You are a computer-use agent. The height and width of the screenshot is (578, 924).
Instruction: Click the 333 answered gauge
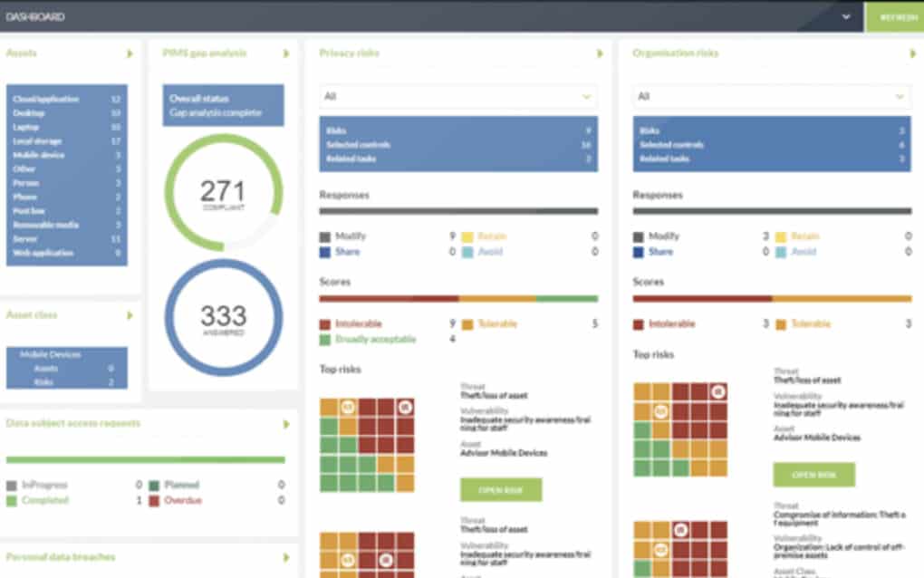pos(224,318)
